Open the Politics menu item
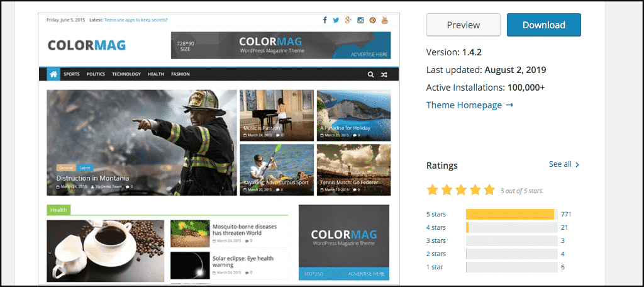The image size is (644, 287). point(96,74)
